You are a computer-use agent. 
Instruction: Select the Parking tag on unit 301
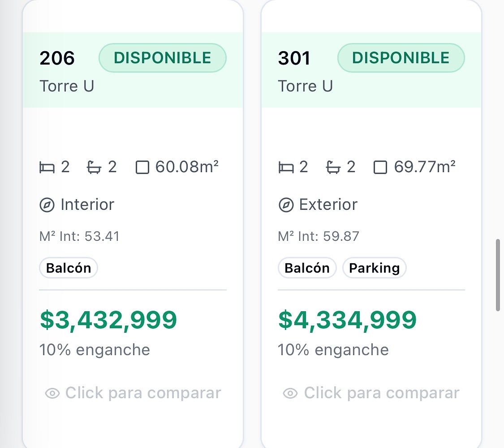(375, 268)
